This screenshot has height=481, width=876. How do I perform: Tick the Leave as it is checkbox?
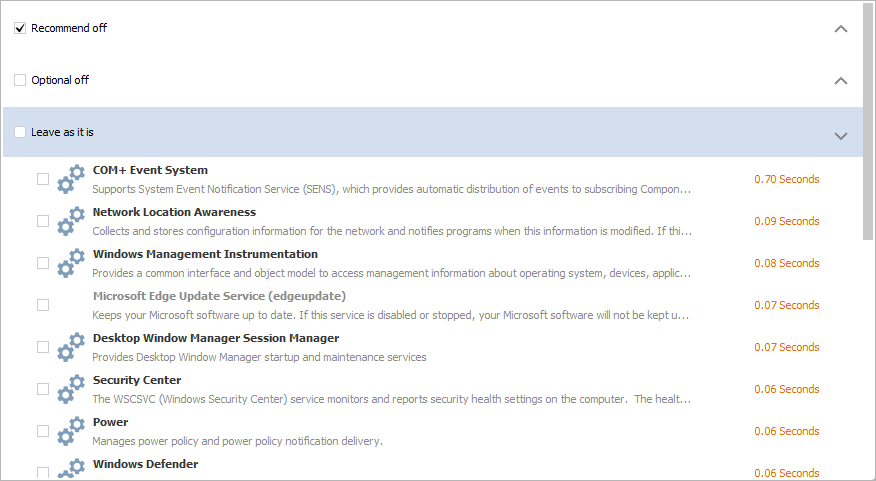pyautogui.click(x=20, y=132)
